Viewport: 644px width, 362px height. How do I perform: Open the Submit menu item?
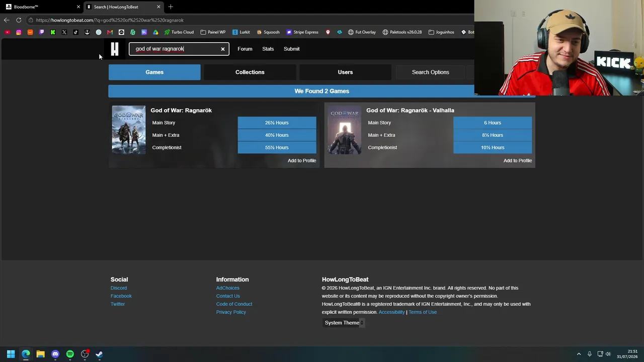tap(292, 49)
